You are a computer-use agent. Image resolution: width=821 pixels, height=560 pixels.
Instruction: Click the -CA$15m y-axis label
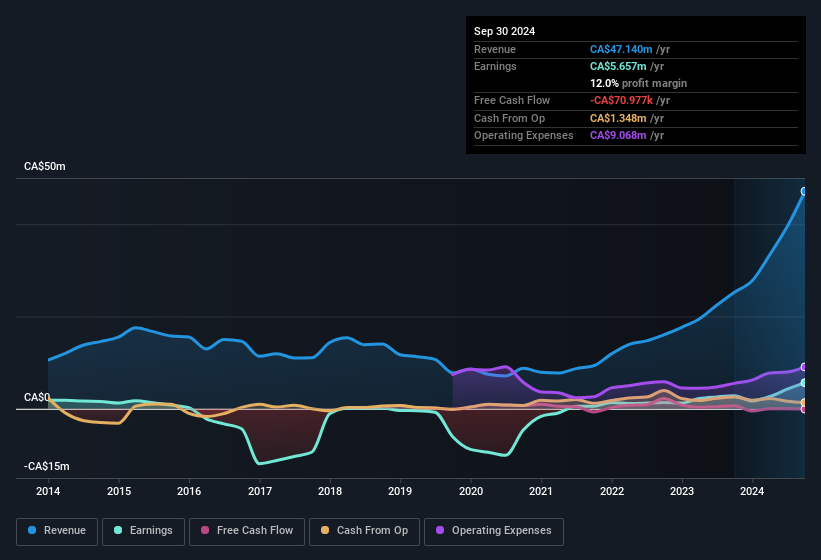[46, 466]
